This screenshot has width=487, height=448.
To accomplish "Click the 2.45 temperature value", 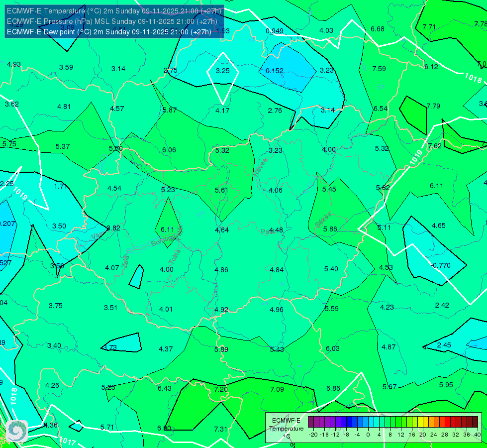I will tap(444, 345).
